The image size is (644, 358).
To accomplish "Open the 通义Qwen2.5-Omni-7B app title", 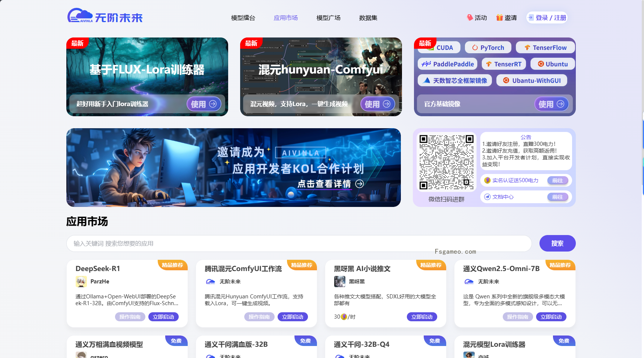I will point(501,268).
